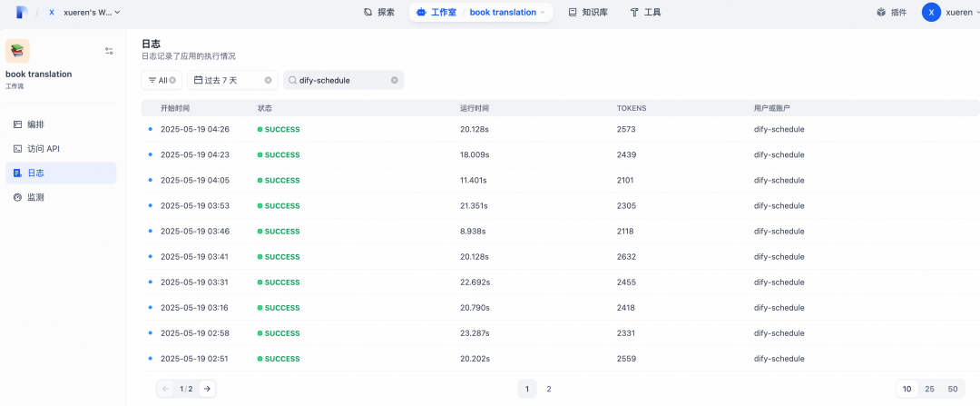Select the 日志 logs menu item
The image size is (980, 406).
61,173
